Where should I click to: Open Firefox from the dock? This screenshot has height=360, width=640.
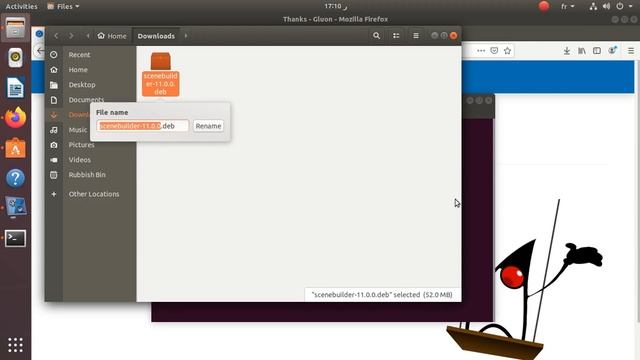[15, 118]
